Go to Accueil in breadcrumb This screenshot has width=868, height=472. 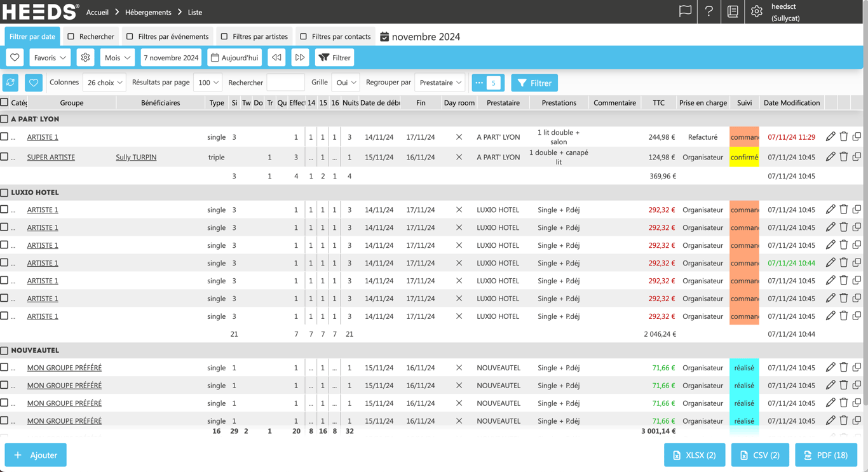[97, 12]
